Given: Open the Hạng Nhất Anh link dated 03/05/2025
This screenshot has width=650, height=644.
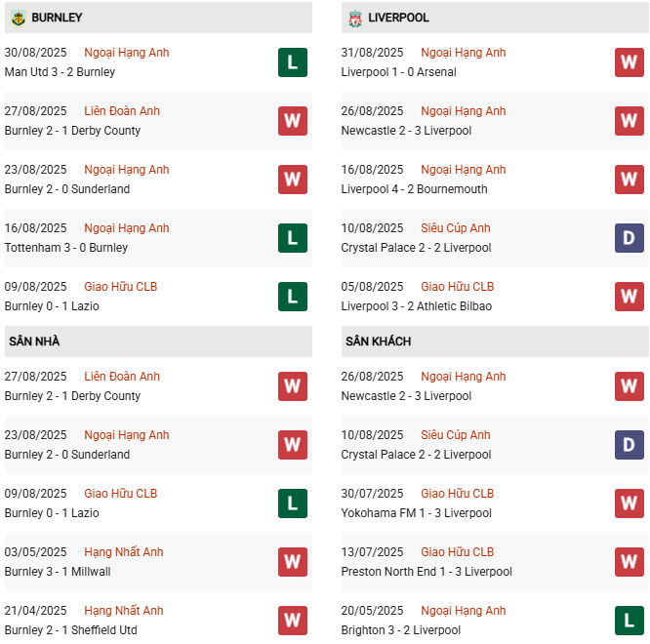Looking at the screenshot, I should tap(124, 552).
